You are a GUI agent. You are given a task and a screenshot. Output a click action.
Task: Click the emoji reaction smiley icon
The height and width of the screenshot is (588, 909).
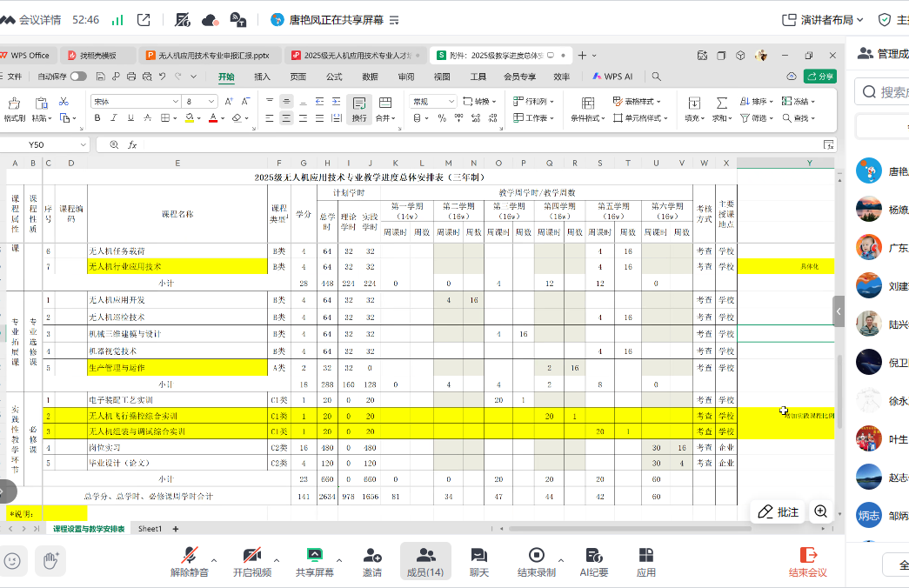[x=12, y=561]
